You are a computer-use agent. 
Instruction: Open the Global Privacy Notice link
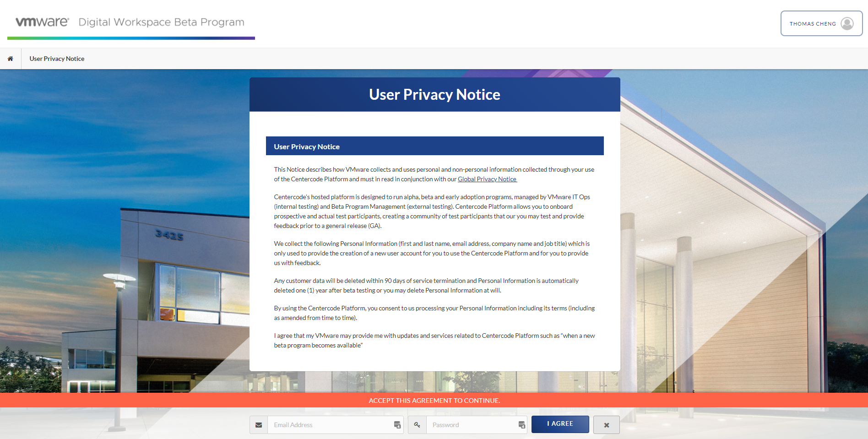(487, 179)
